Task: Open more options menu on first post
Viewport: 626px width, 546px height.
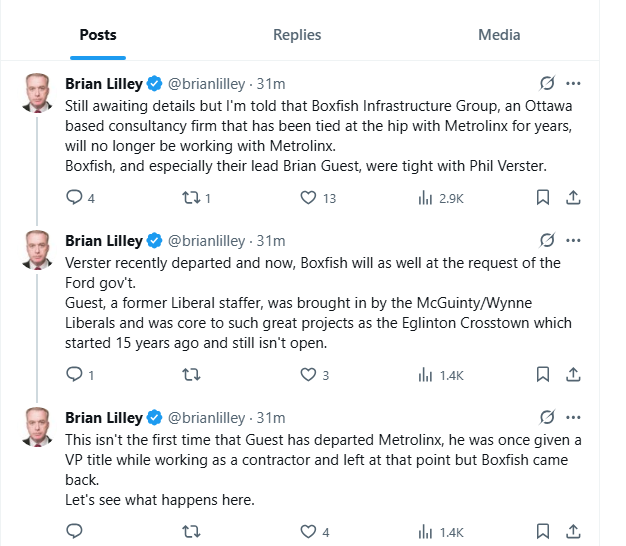Action: [573, 83]
